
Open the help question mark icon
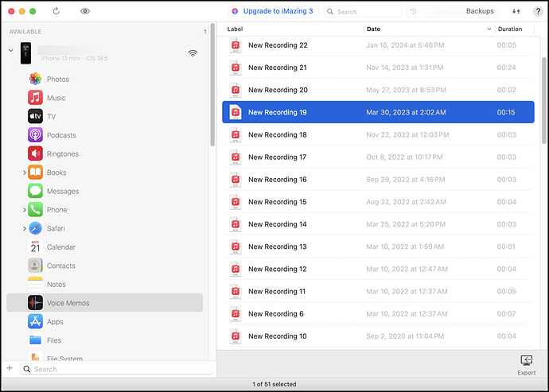point(538,11)
